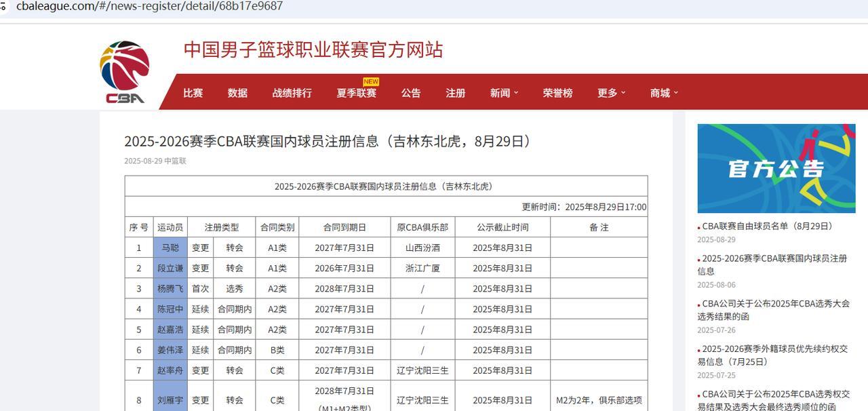Screen dimensions: 868x411
Task: Expand the 新闻 dropdown menu
Action: [x=504, y=93]
